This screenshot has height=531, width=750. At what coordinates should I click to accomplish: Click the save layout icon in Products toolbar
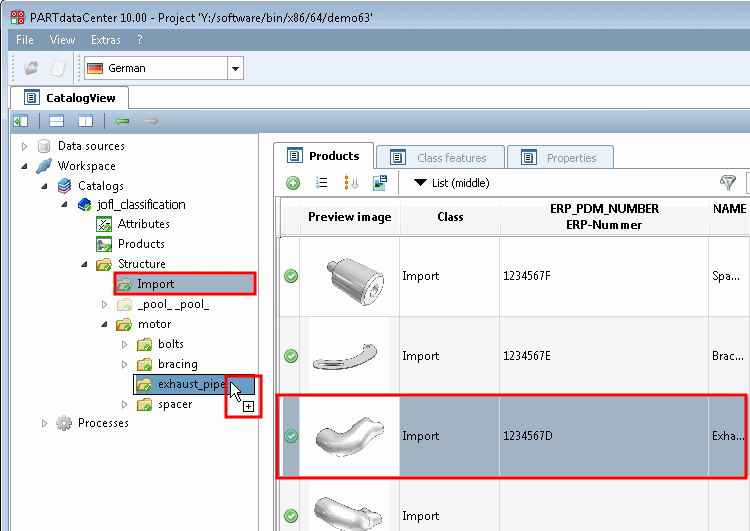click(x=380, y=183)
